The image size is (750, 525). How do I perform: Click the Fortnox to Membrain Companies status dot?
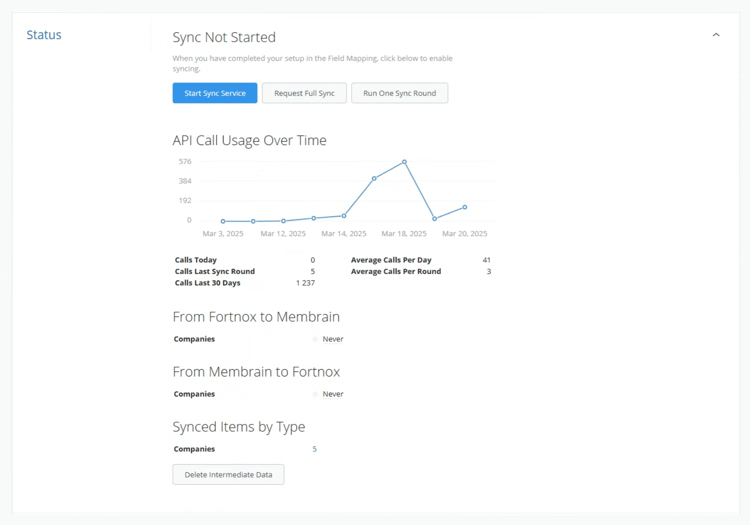point(315,339)
